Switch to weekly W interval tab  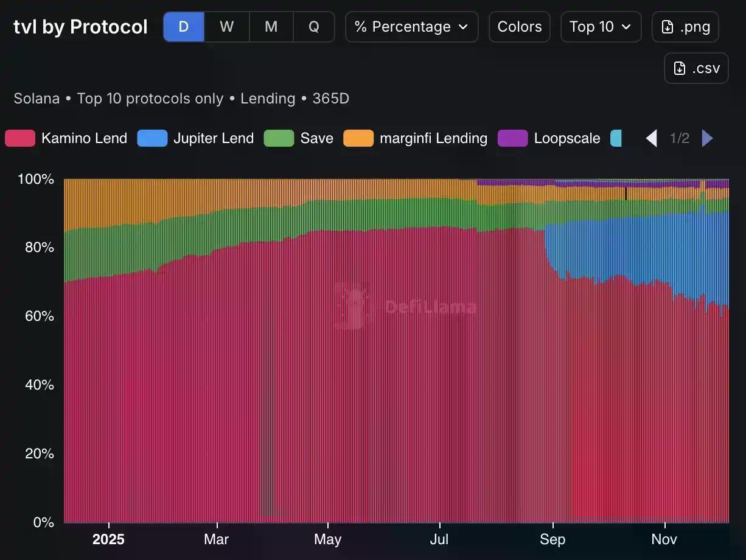pos(226,27)
